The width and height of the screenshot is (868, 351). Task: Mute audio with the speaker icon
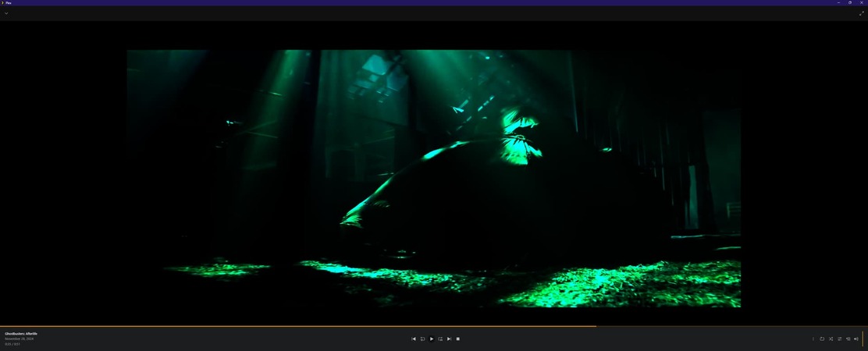tap(856, 339)
